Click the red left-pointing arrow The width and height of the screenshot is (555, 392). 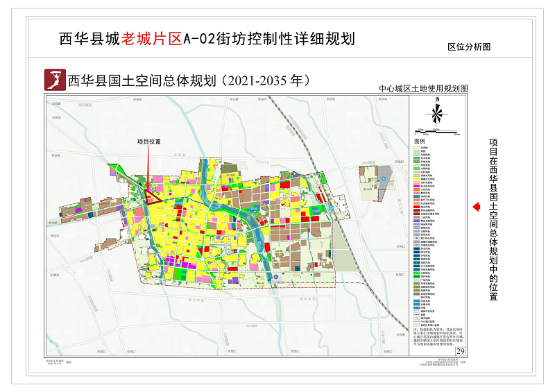pyautogui.click(x=477, y=207)
